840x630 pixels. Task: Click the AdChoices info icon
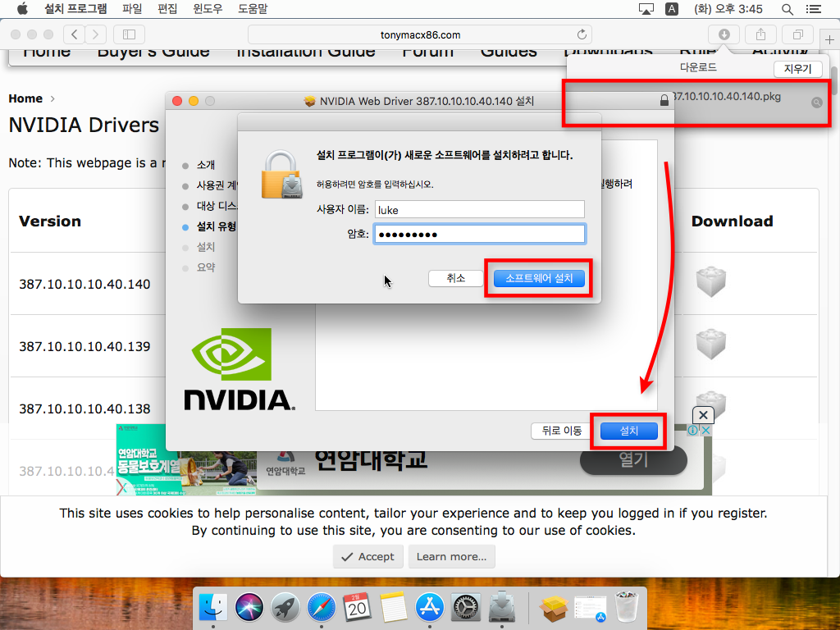692,430
